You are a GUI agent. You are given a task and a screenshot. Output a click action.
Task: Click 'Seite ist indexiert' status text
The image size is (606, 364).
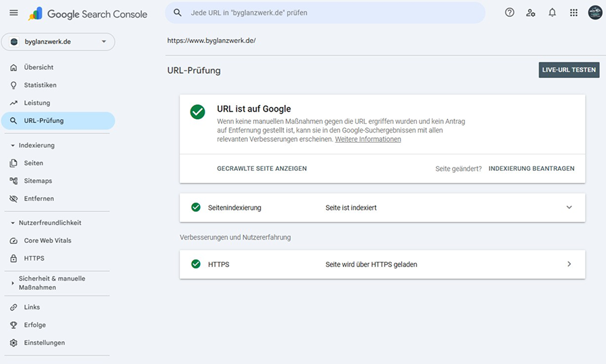coord(351,208)
